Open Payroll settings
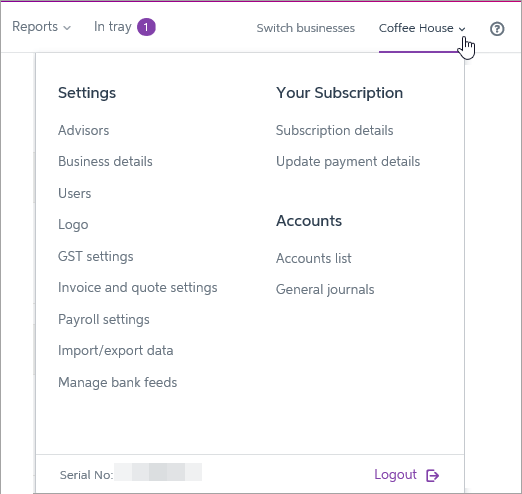The width and height of the screenshot is (522, 494). click(104, 320)
